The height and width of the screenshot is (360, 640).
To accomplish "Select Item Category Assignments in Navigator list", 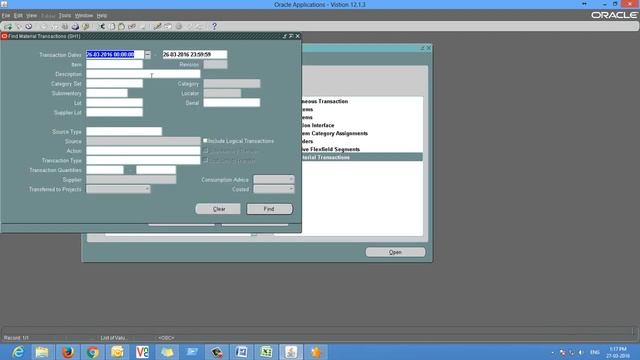I will pyautogui.click(x=335, y=133).
